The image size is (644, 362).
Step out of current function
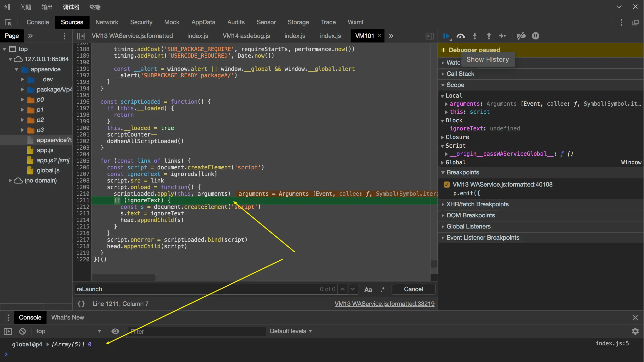pyautogui.click(x=489, y=36)
